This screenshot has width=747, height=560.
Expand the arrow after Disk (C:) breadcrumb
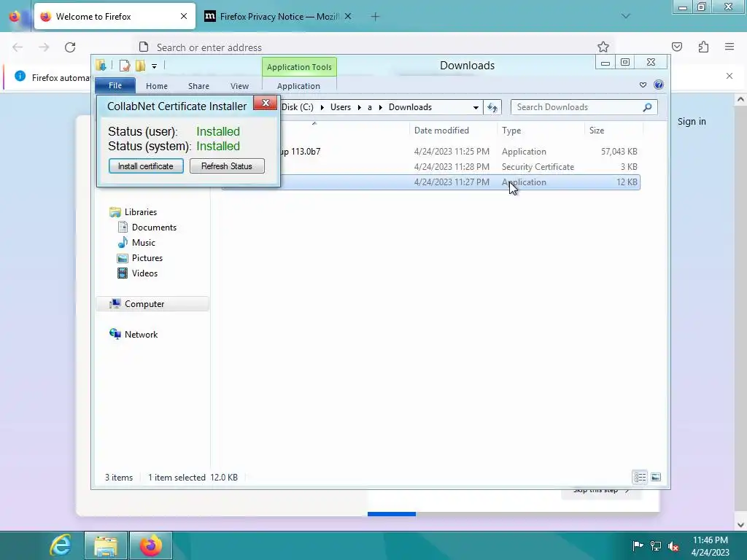tap(322, 108)
